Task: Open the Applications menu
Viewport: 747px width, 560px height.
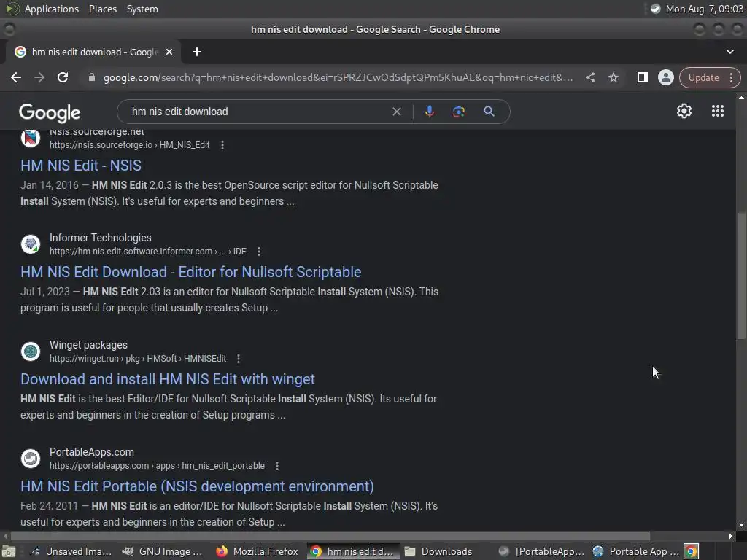Action: (x=52, y=9)
